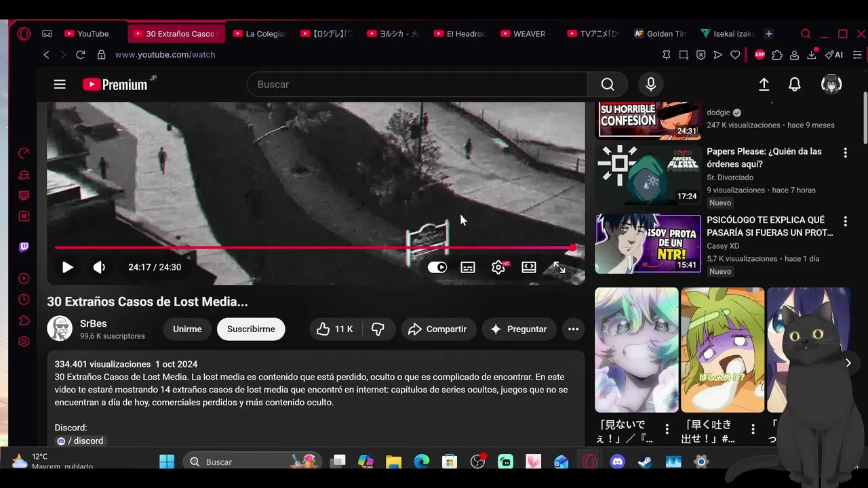Open the Opera GX main menu logo
Screen dimensions: 868x488
[24, 34]
